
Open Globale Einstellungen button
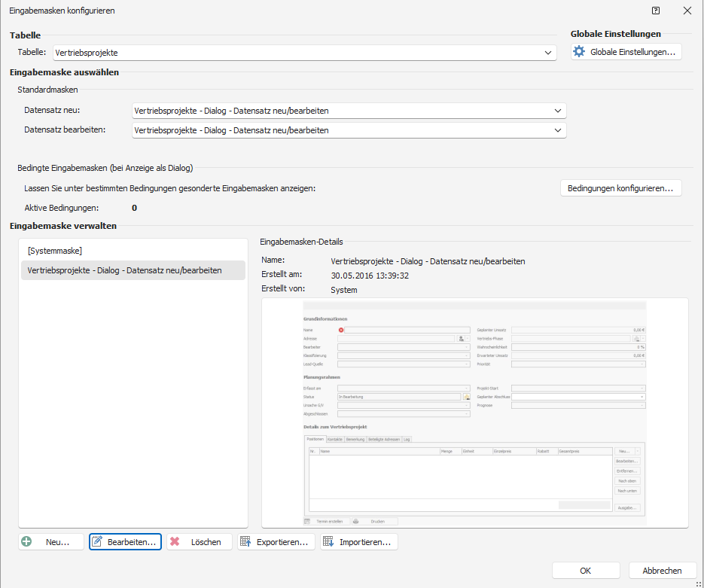pos(626,52)
